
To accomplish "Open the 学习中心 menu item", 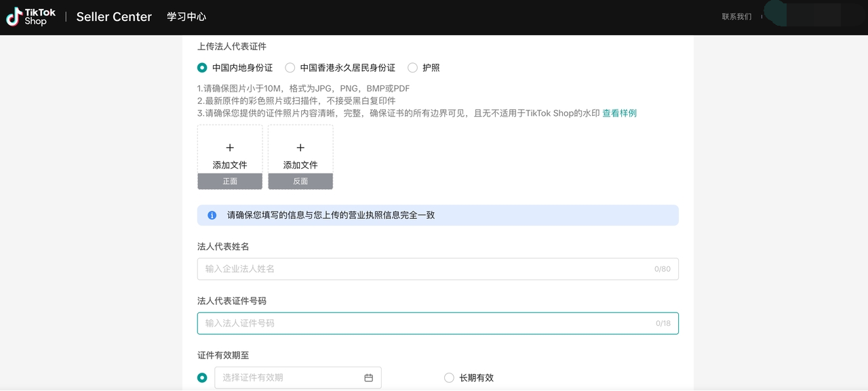I will (186, 17).
